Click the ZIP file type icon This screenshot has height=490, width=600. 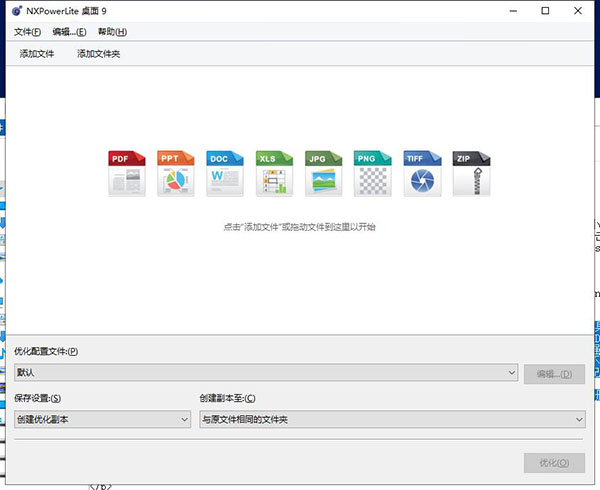470,173
